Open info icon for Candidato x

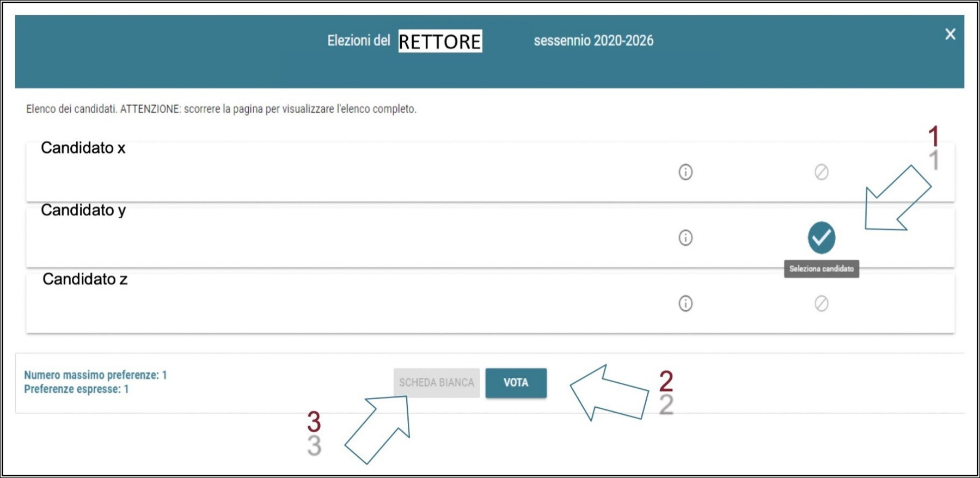pos(685,172)
